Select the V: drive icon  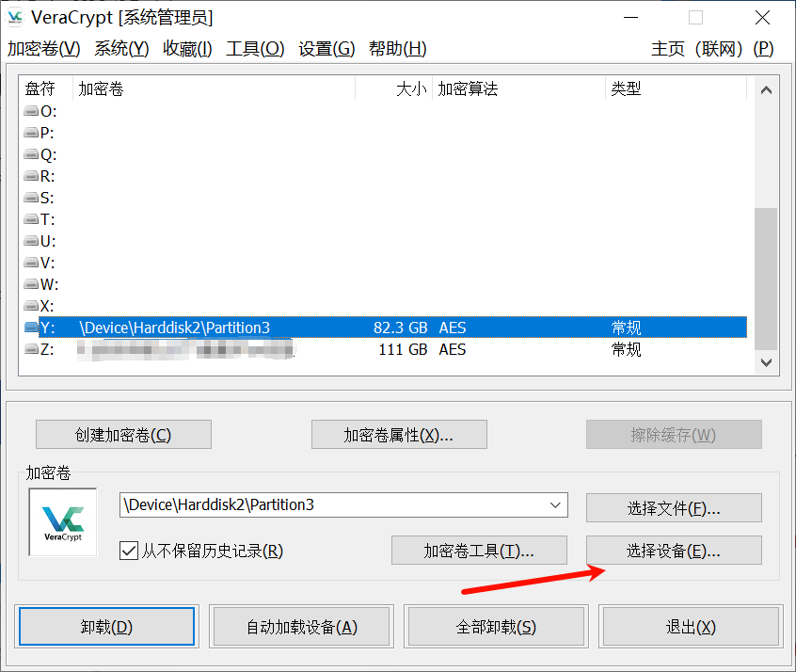[31, 262]
